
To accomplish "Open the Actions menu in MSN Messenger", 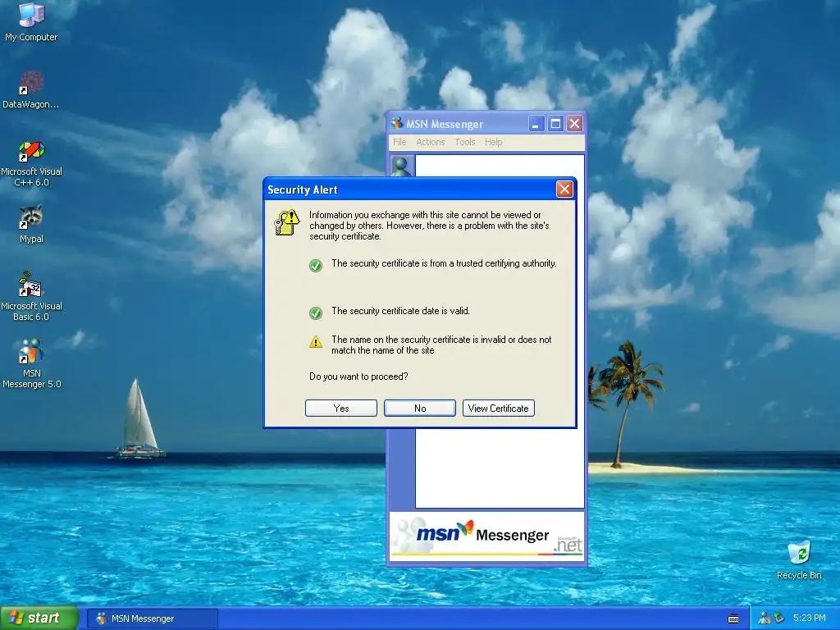I will 431,142.
